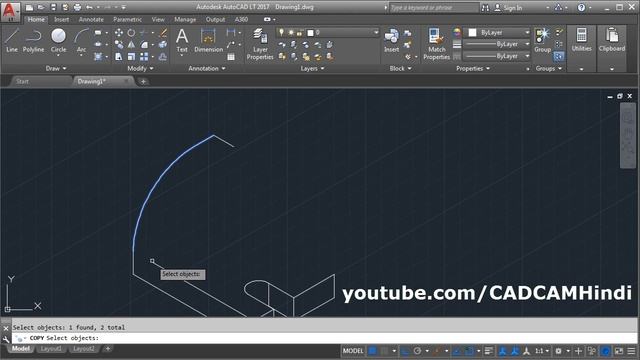Open the Manage ribbon tab
This screenshot has height=360, width=640.
point(185,19)
